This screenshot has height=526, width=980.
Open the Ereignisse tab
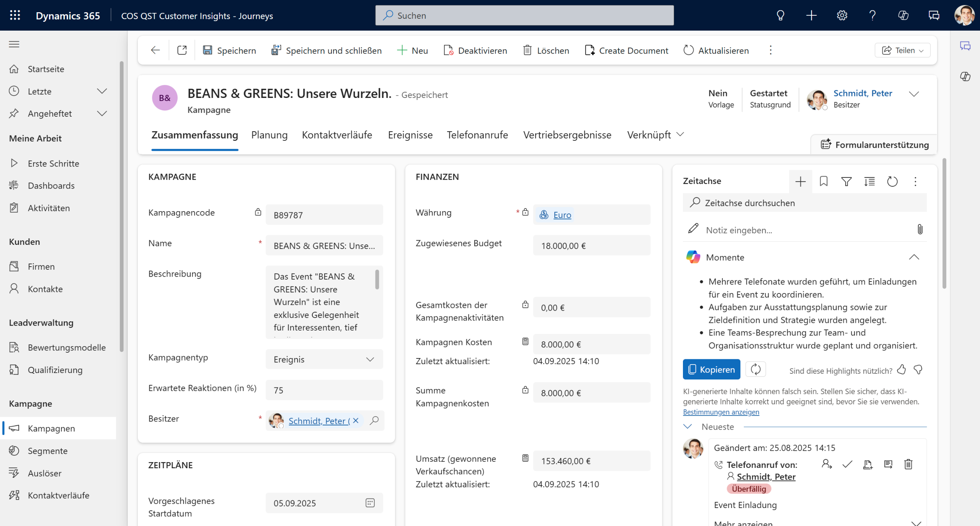tap(410, 135)
